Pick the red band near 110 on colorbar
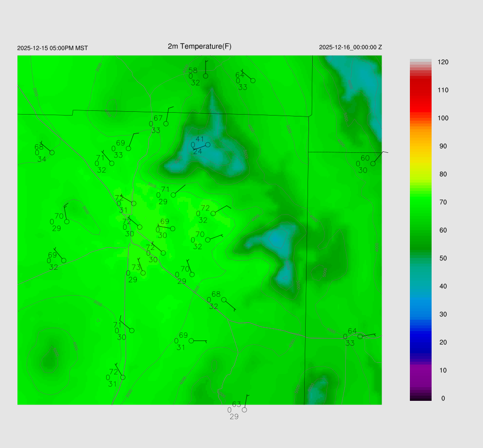Screen dimensions: 483x448 click(x=421, y=90)
